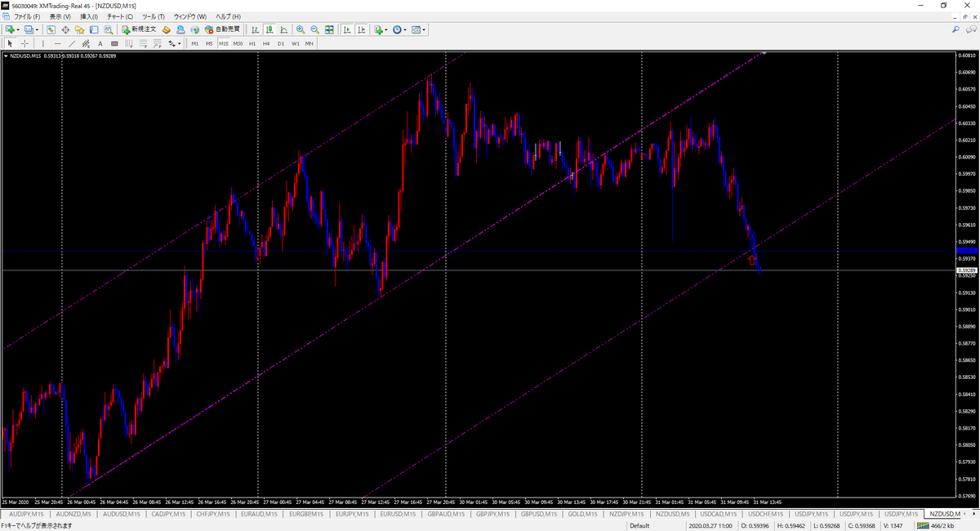
Task: Switch timeframe to D1
Action: [x=281, y=43]
